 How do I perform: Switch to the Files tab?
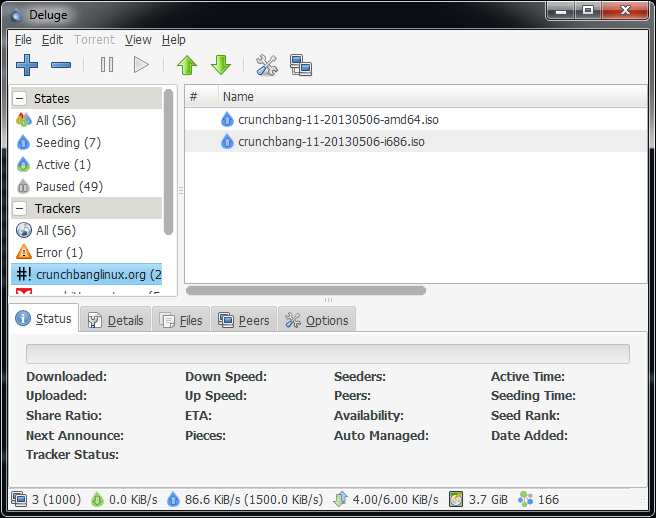[x=181, y=321]
